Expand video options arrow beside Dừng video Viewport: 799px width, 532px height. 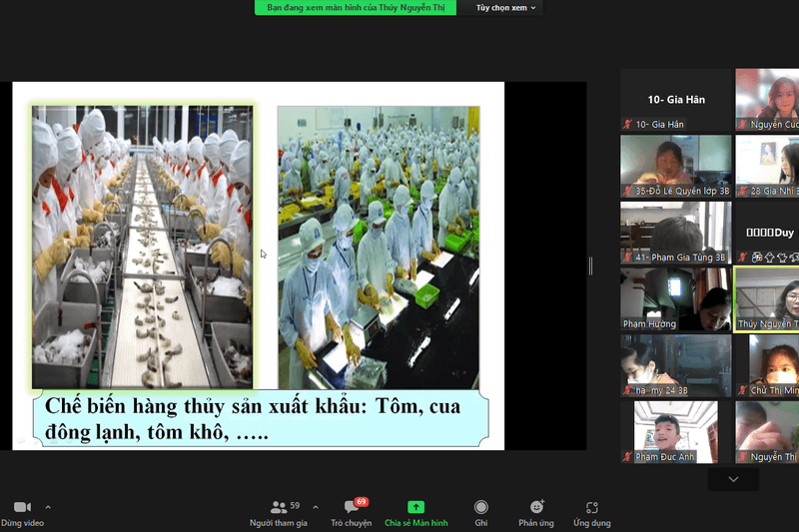pyautogui.click(x=48, y=507)
